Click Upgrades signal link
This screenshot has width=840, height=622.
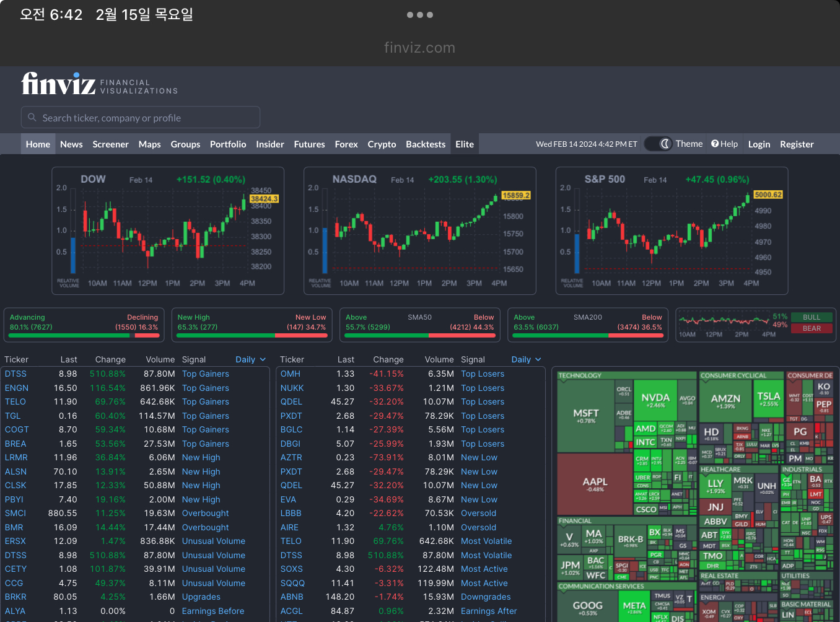(201, 597)
